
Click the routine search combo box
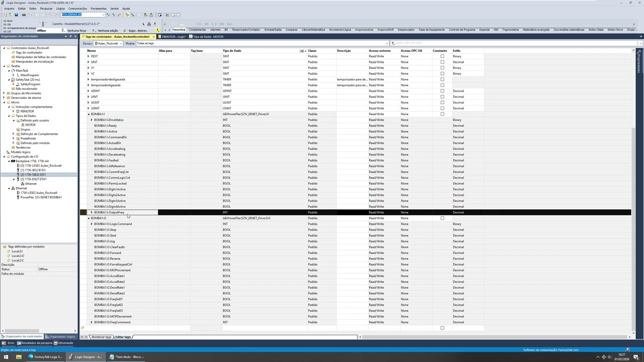(83, 15)
